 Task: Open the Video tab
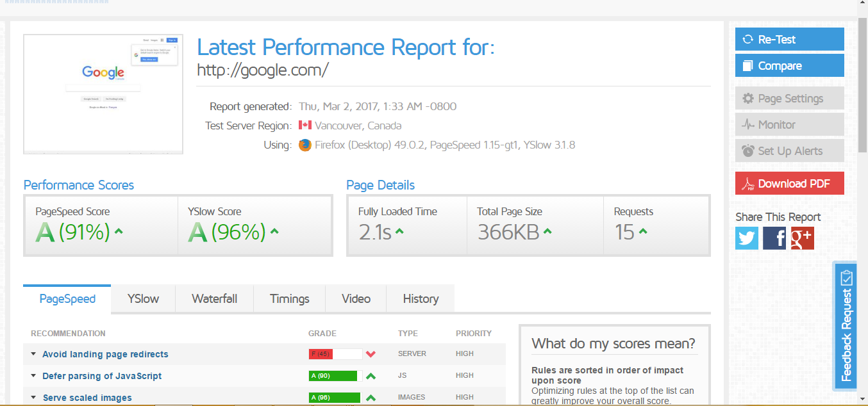click(x=356, y=298)
